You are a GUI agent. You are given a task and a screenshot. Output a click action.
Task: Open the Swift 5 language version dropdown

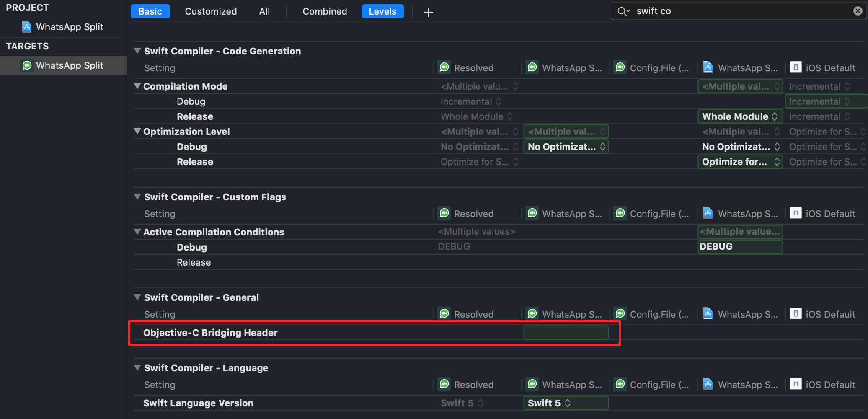point(566,403)
